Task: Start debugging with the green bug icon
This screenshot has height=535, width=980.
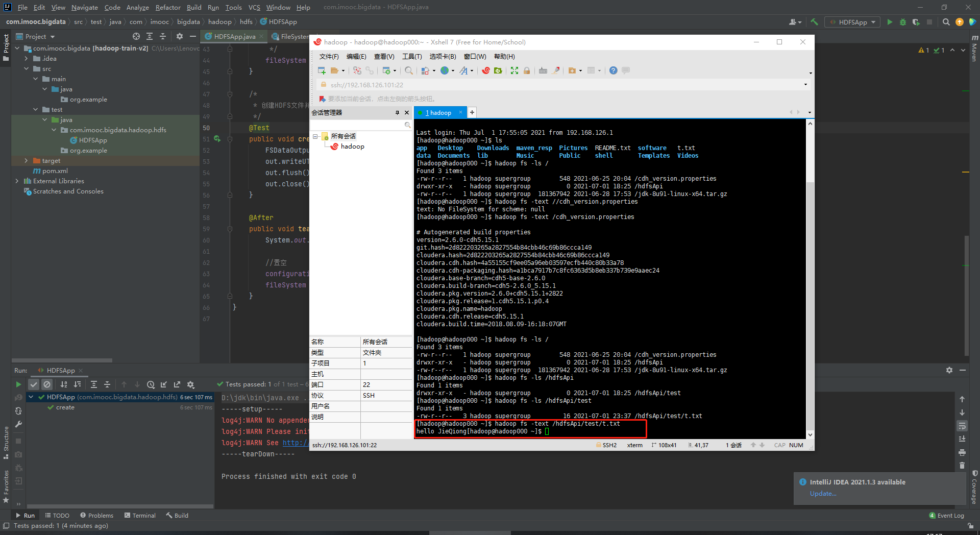Action: point(903,22)
